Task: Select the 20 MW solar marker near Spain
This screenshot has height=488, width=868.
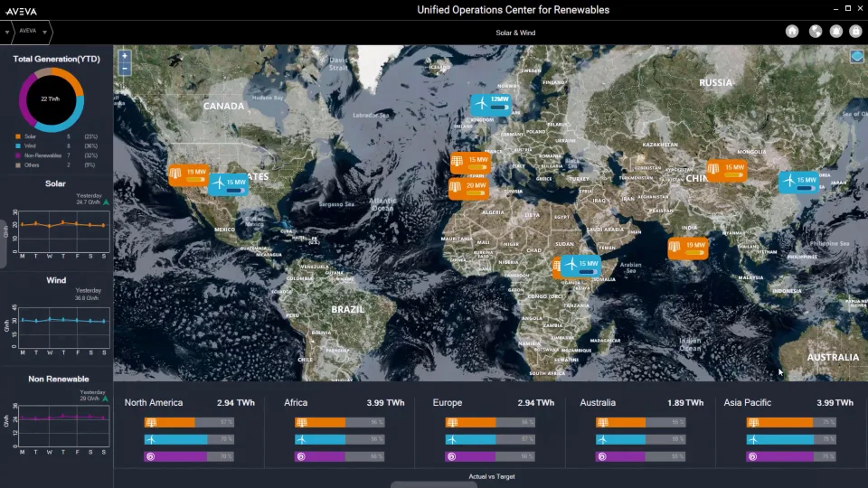Action: (468, 188)
